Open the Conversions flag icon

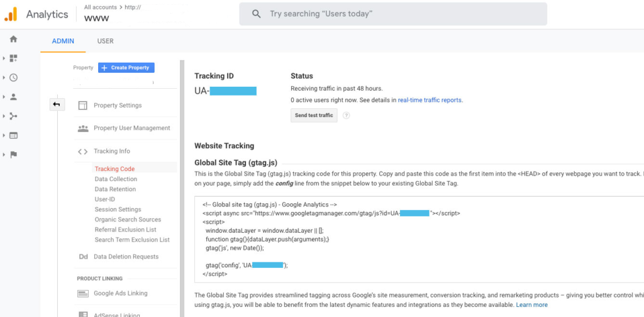click(x=14, y=155)
